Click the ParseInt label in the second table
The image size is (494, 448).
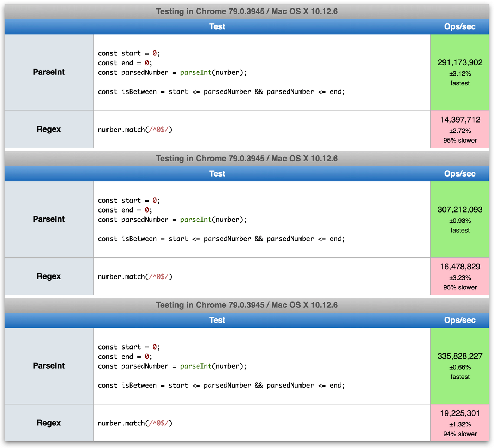(48, 219)
